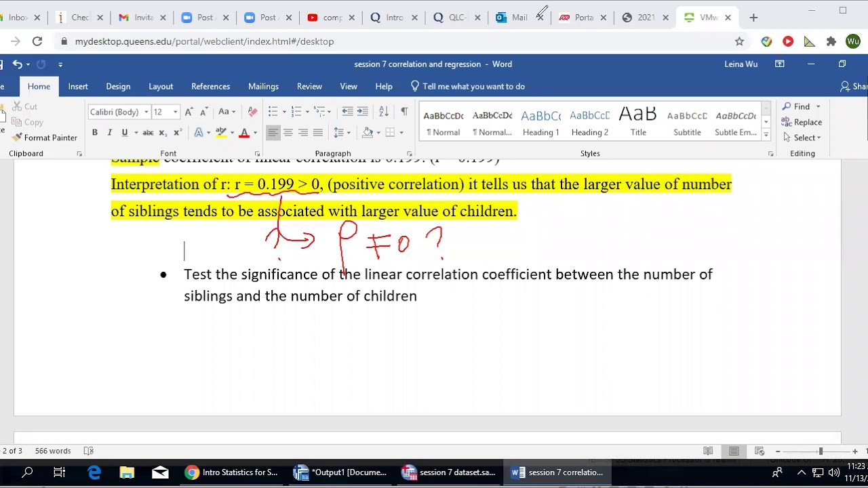Click the Decrease Indent icon

pos(347,112)
